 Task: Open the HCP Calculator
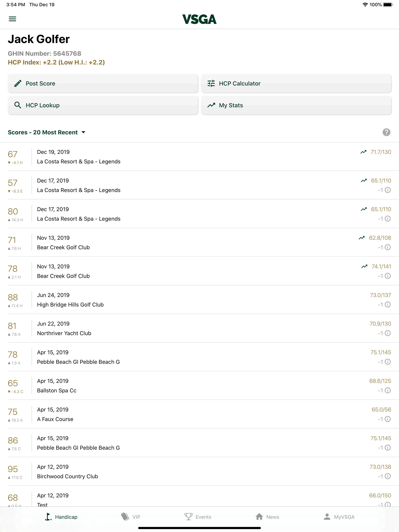click(296, 84)
